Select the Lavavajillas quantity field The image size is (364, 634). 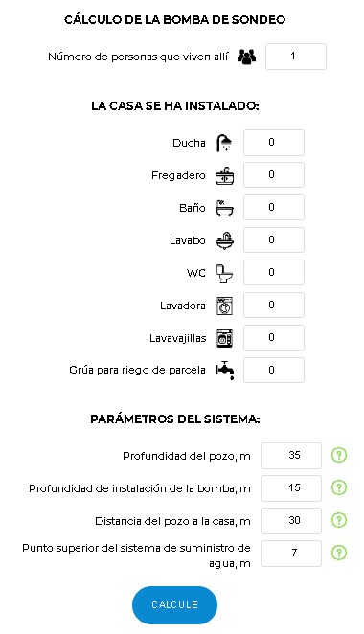(x=274, y=338)
